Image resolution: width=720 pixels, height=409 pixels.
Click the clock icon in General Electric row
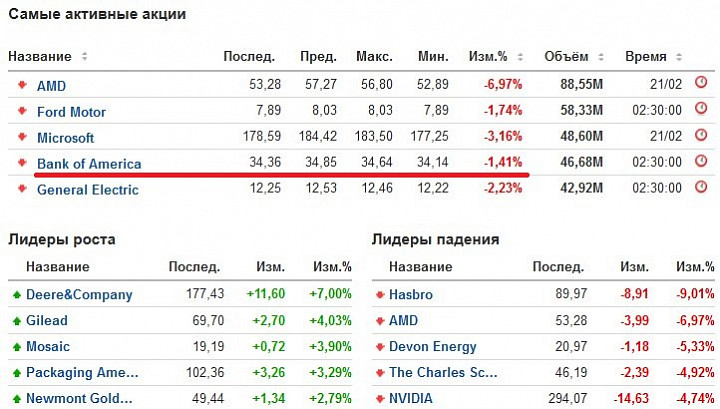701,186
